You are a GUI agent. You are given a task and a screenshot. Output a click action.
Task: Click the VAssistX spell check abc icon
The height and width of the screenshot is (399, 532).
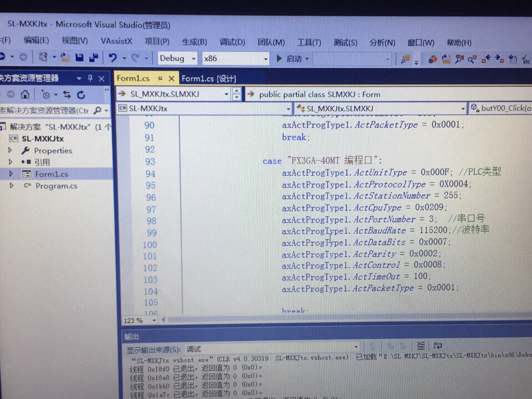click(525, 60)
